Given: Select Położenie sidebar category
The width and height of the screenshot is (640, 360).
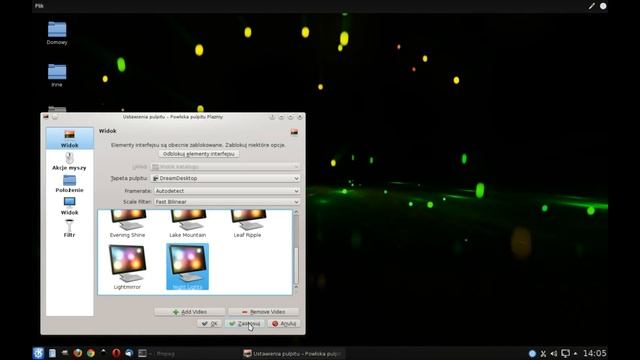Looking at the screenshot, I should (x=69, y=184).
